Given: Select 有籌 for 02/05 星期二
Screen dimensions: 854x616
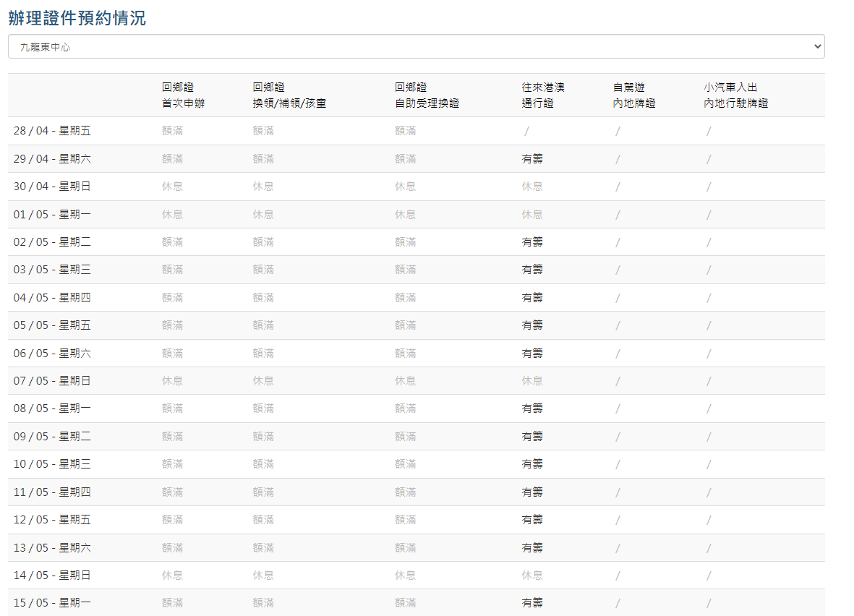Looking at the screenshot, I should pos(532,241).
